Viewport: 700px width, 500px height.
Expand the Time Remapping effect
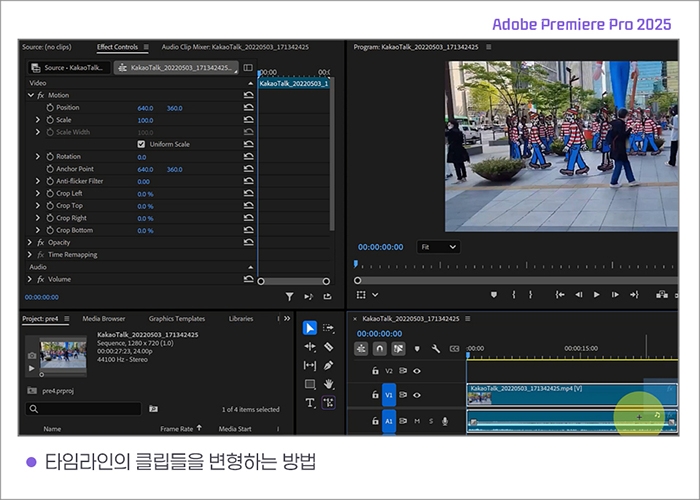coord(29,254)
